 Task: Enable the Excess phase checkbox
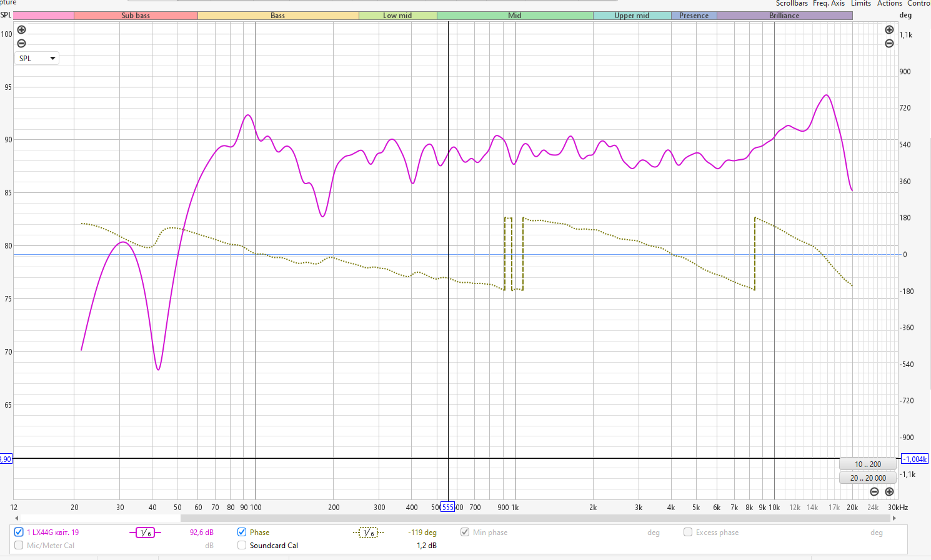pos(688,532)
